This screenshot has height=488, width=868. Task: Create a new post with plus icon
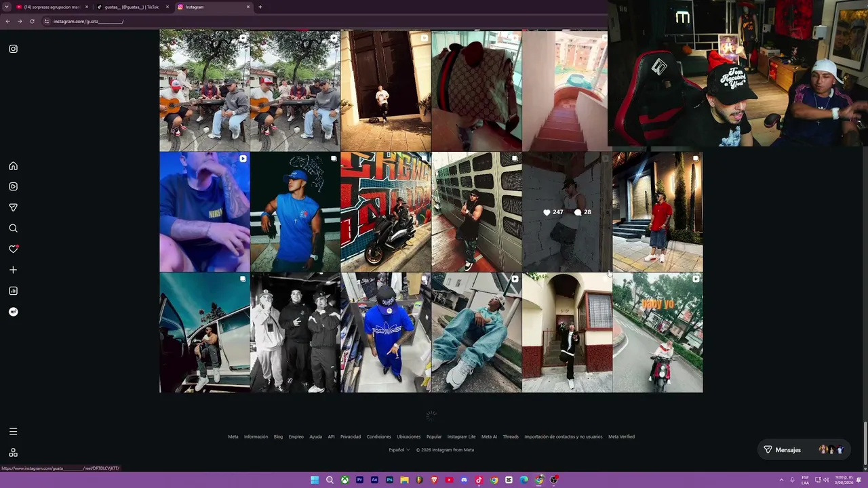13,270
